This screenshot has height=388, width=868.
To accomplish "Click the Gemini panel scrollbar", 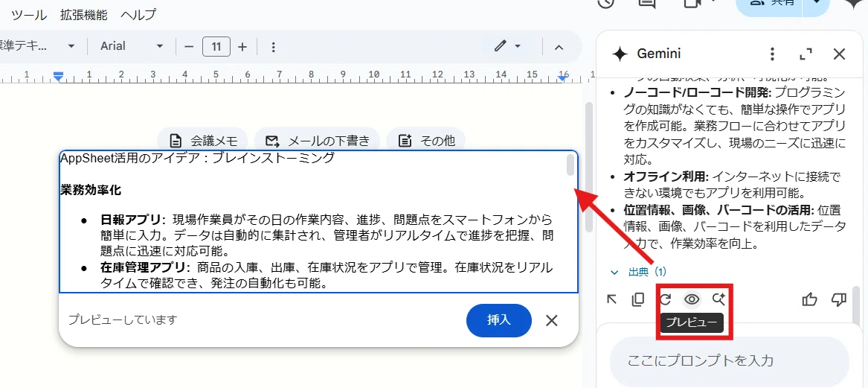I will (857, 303).
